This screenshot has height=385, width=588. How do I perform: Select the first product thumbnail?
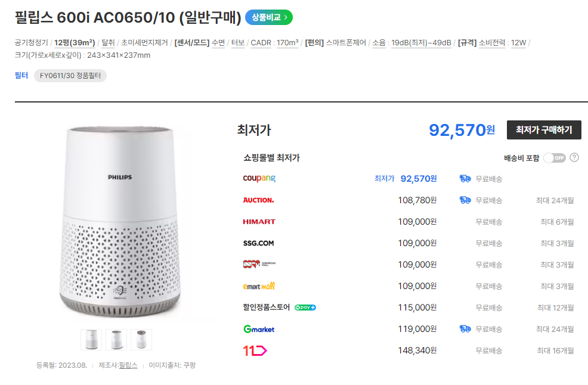point(91,339)
